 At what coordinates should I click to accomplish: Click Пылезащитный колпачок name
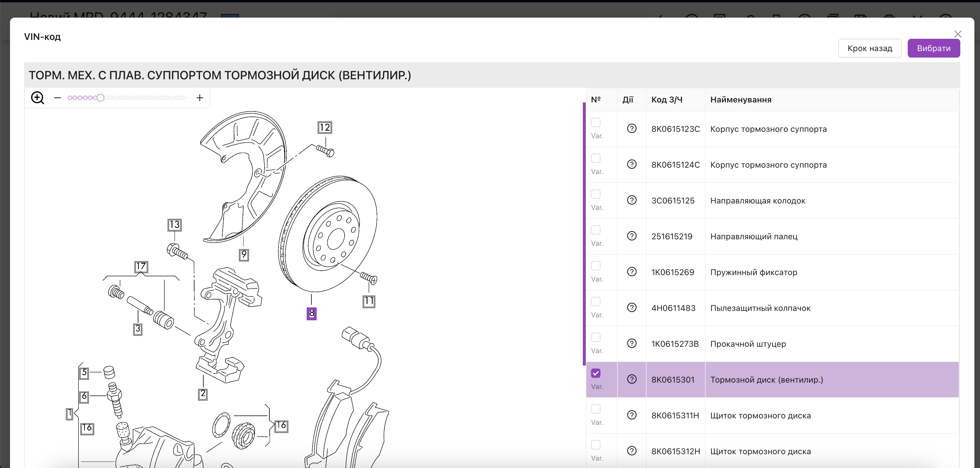(x=760, y=308)
